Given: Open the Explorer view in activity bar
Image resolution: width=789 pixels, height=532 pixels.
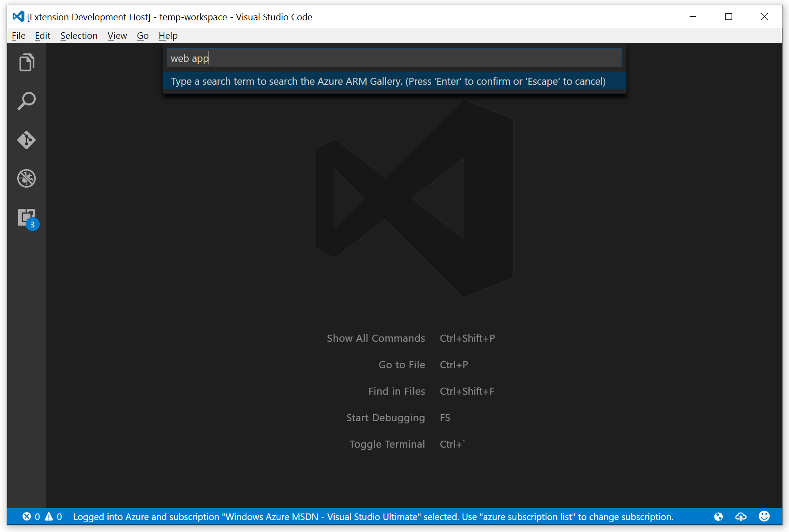Looking at the screenshot, I should click(27, 62).
